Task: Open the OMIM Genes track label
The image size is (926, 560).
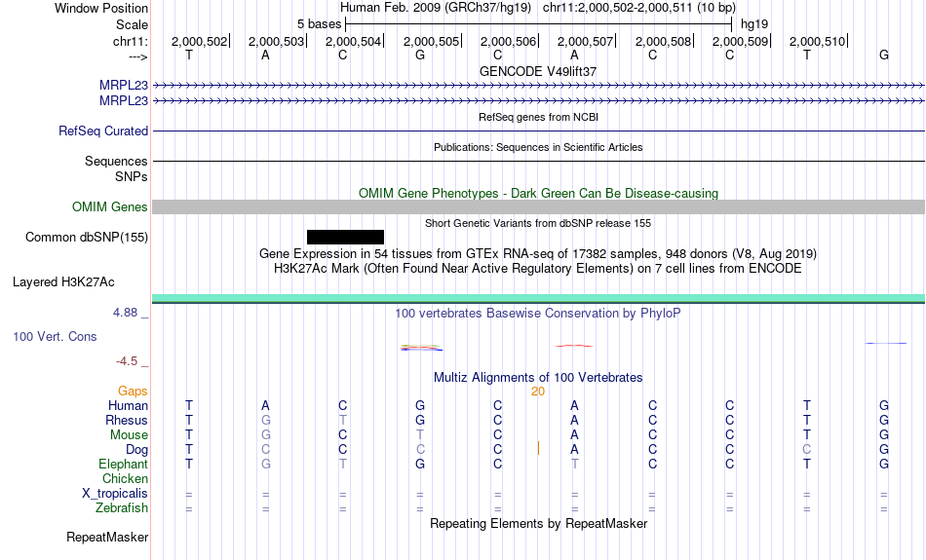Action: 109,207
